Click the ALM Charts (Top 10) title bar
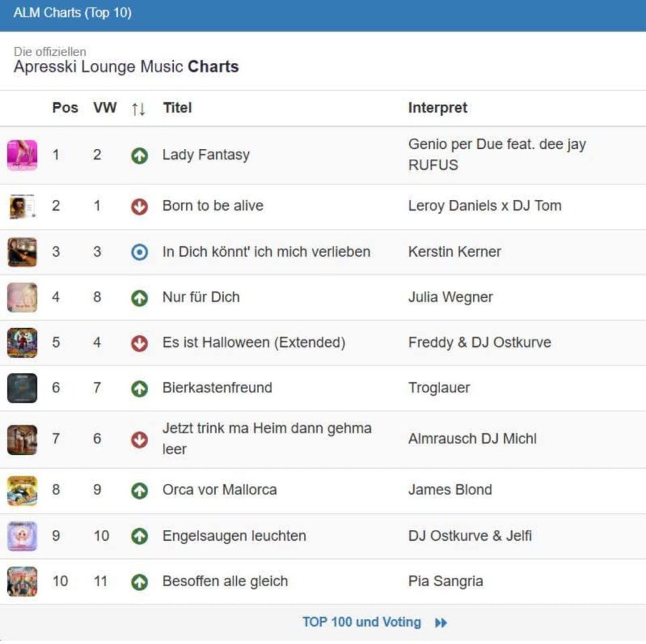The height and width of the screenshot is (644, 646). (72, 13)
